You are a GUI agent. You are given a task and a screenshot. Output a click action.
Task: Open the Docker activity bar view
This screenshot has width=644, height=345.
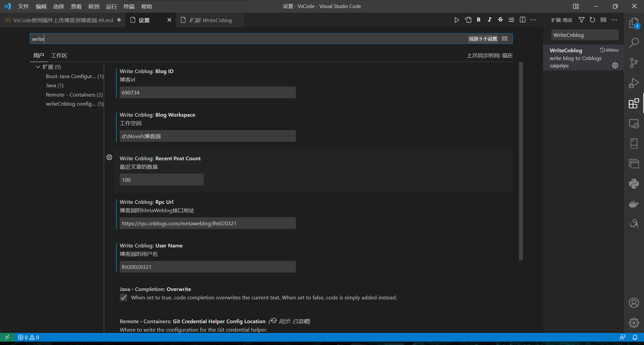pos(634,204)
